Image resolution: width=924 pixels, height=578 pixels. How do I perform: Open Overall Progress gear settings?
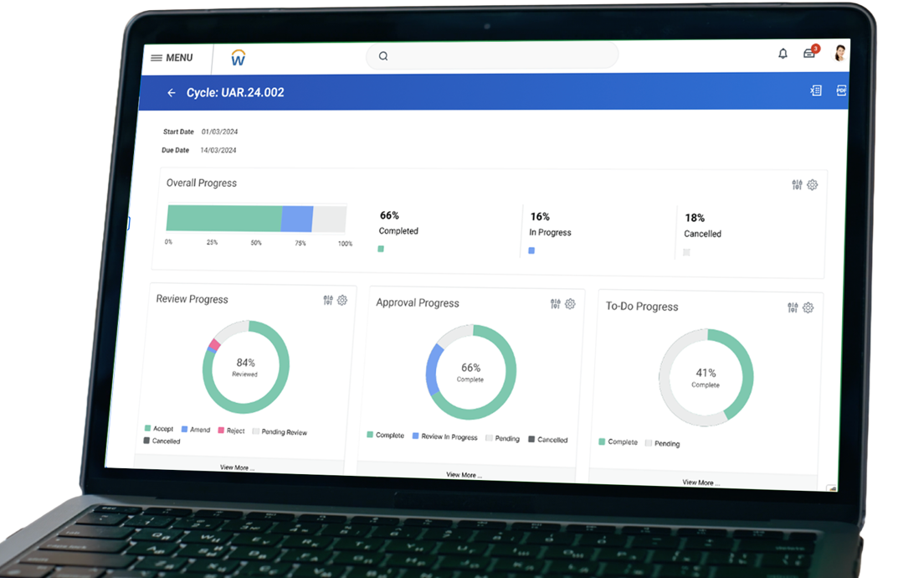[x=812, y=185]
